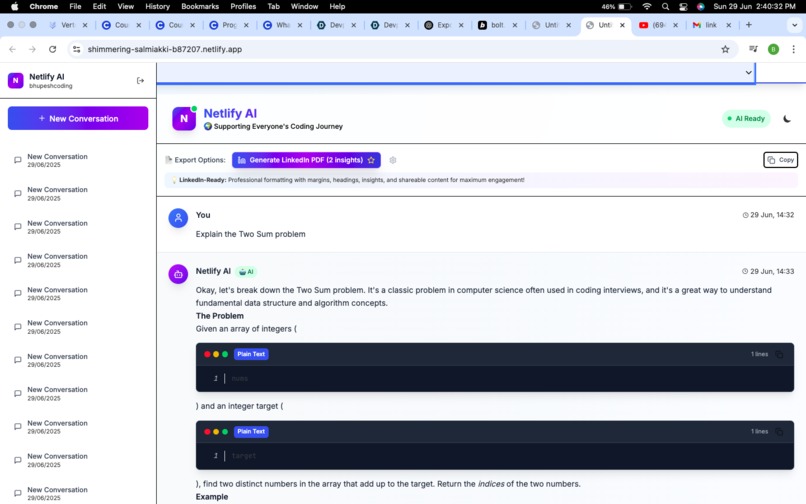The image size is (806, 504).
Task: Click the Generate LinkedIn PDF button
Action: [x=306, y=160]
